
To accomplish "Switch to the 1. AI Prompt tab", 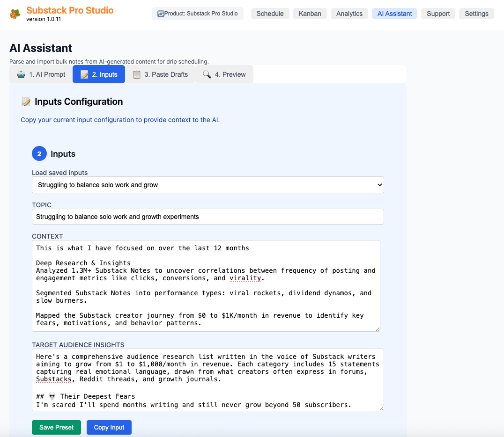I will pos(41,74).
